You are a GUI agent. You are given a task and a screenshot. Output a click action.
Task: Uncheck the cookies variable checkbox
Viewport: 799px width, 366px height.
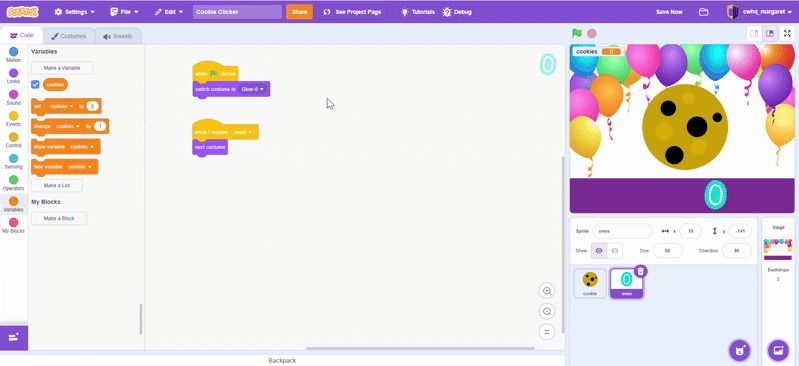click(x=35, y=85)
